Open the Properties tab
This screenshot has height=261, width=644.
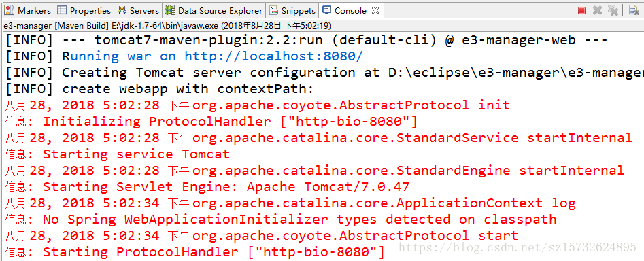[x=84, y=10]
